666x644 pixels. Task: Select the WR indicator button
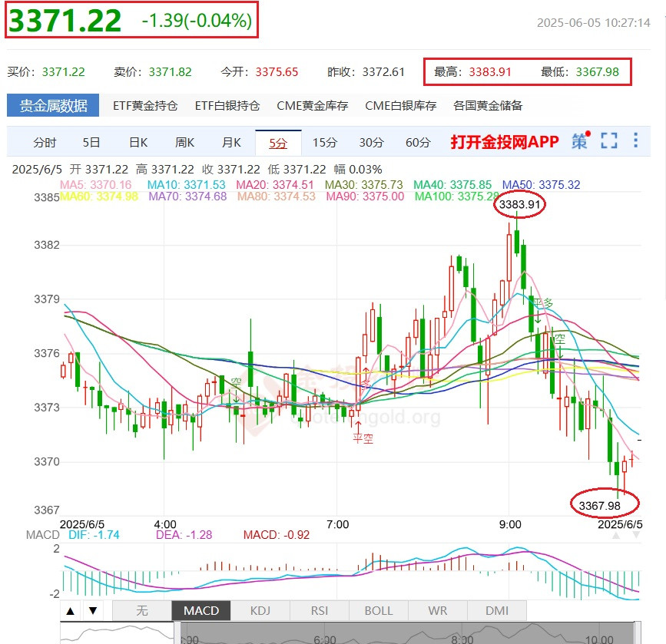tap(438, 611)
